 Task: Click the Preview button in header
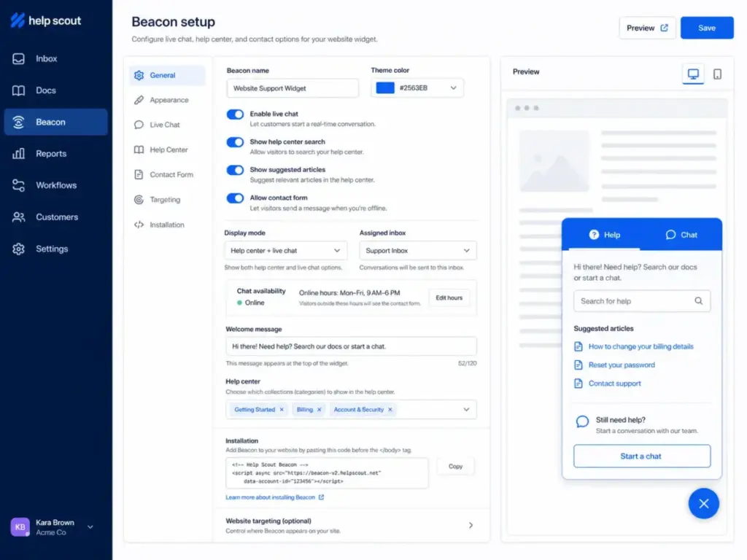647,28
